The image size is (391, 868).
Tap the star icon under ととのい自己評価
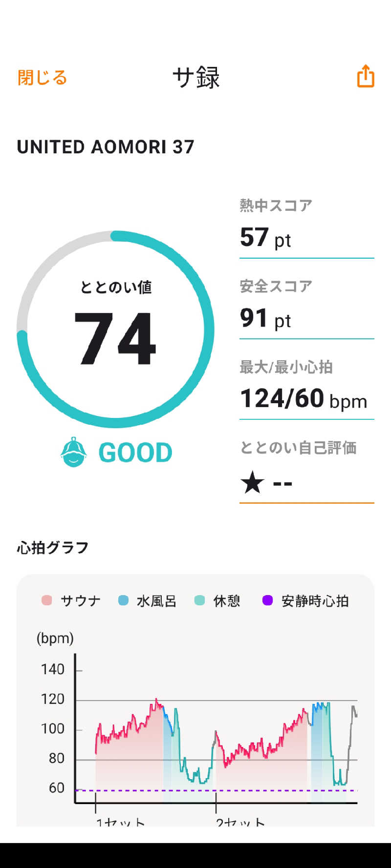(252, 482)
